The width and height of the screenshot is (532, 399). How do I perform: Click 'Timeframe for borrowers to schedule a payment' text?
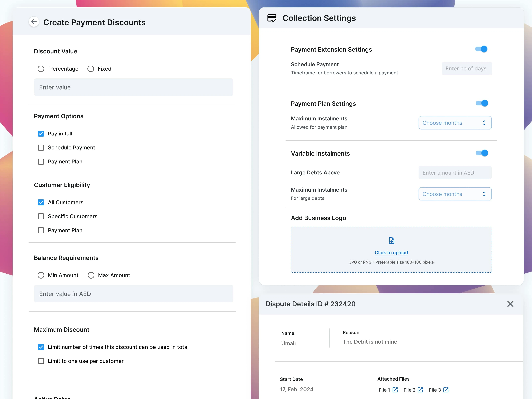point(344,73)
